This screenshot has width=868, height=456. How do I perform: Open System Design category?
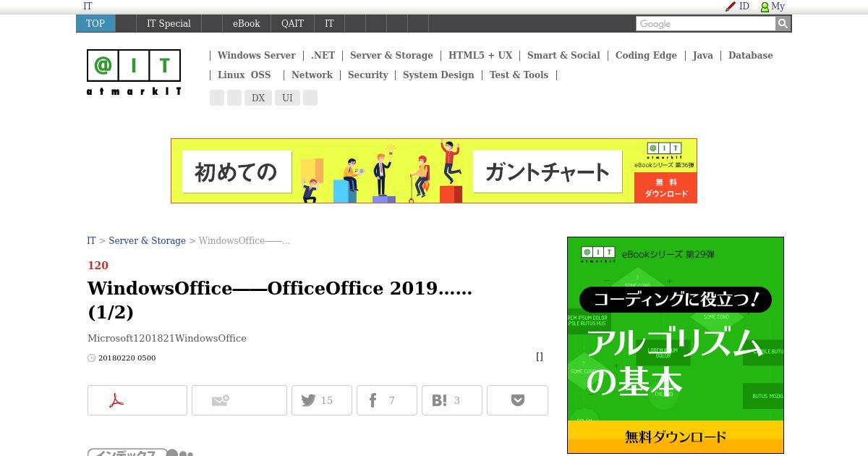(438, 75)
